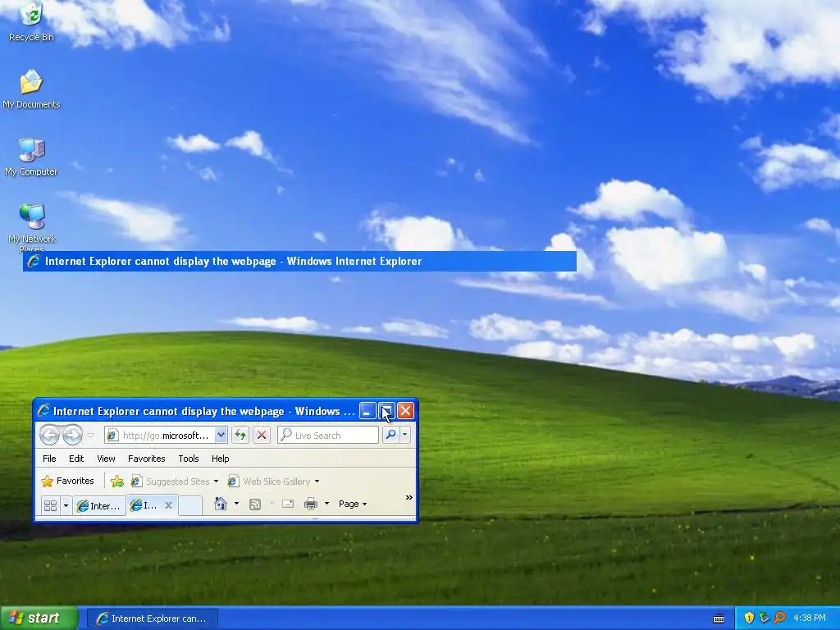Image resolution: width=840 pixels, height=630 pixels.
Task: Click Internet Explorer taskbar button
Action: [153, 619]
